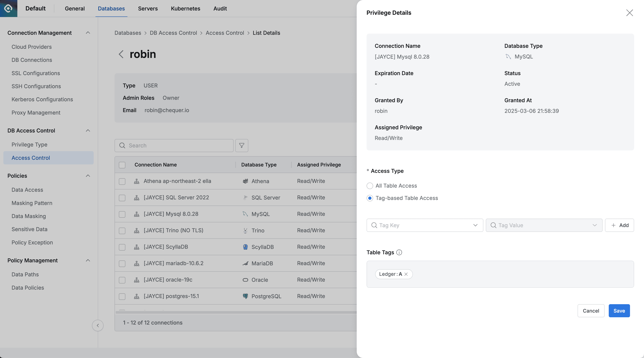The width and height of the screenshot is (644, 358).
Task: Collapse the sidebar with the round arrow button
Action: pyautogui.click(x=98, y=325)
